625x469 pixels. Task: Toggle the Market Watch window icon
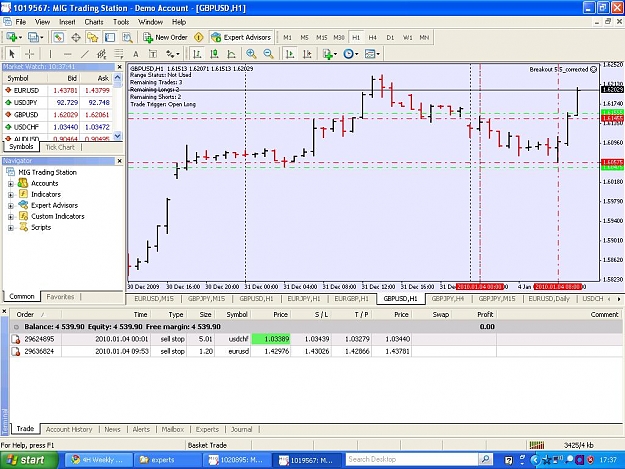[59, 37]
